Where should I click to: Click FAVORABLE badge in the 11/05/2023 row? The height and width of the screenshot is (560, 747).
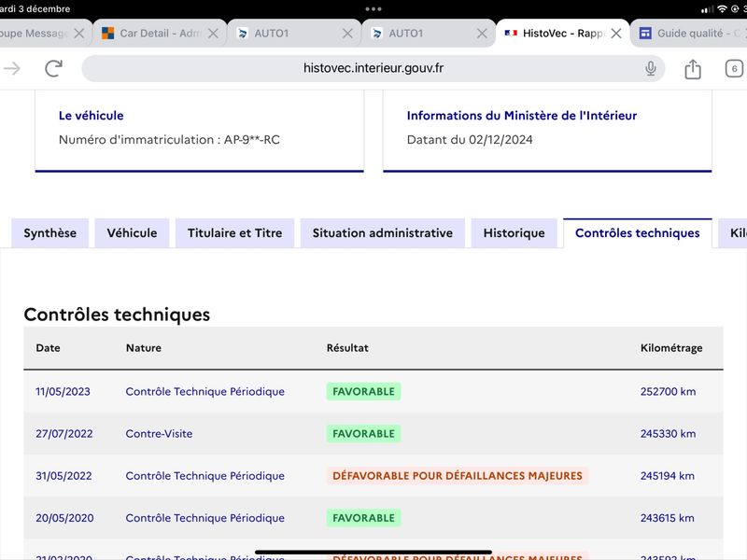(363, 391)
